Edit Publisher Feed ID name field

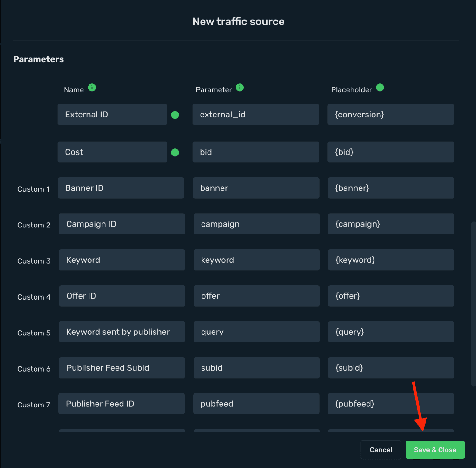[x=122, y=404]
